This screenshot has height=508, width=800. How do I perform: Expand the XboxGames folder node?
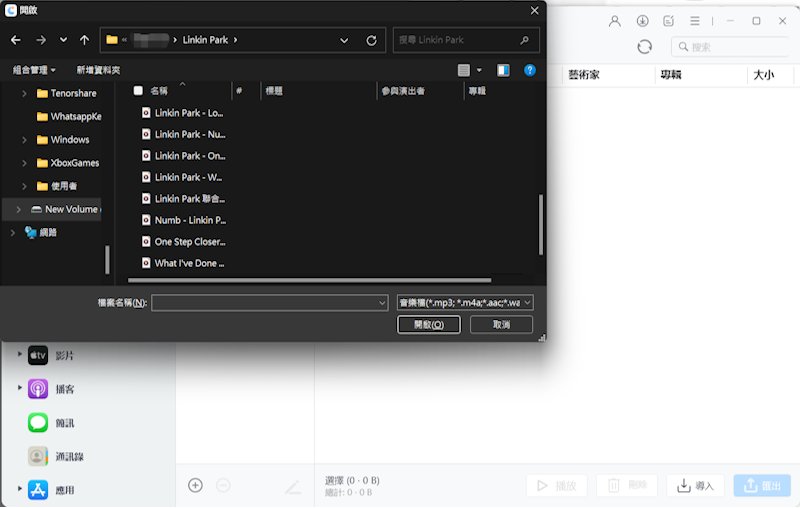tap(24, 163)
